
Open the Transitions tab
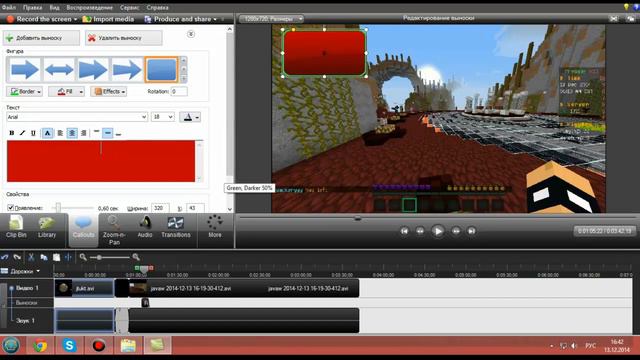point(176,228)
